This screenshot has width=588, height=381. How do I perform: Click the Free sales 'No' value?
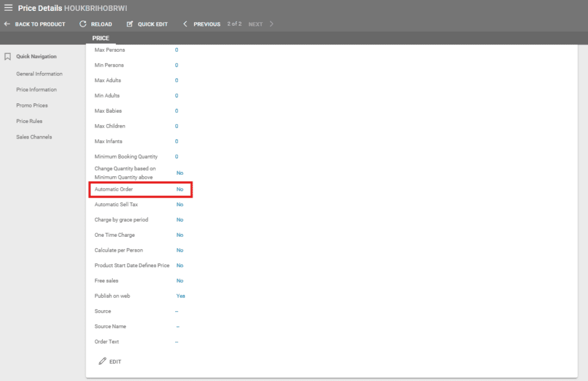(180, 281)
